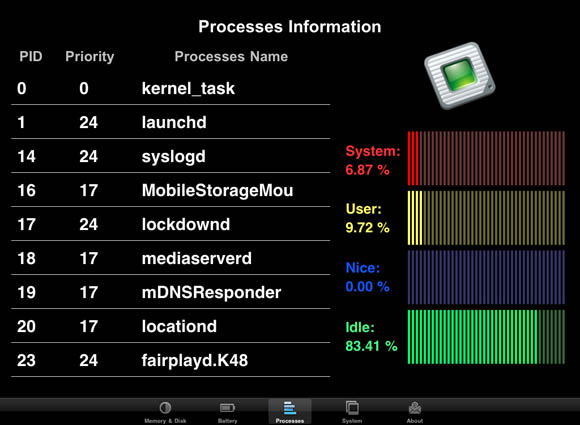The width and height of the screenshot is (580, 425).
Task: Click the yellow User usage bar
Action: [486, 218]
